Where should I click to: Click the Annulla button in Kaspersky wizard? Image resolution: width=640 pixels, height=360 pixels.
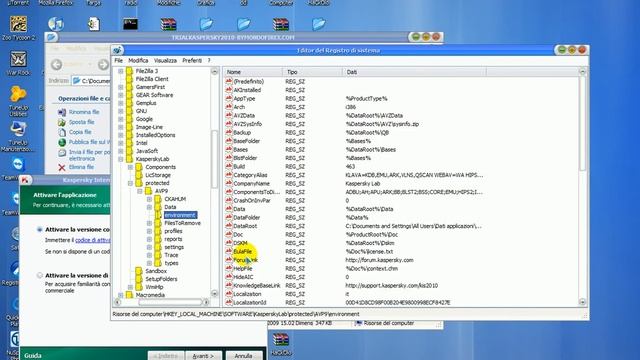(x=243, y=356)
